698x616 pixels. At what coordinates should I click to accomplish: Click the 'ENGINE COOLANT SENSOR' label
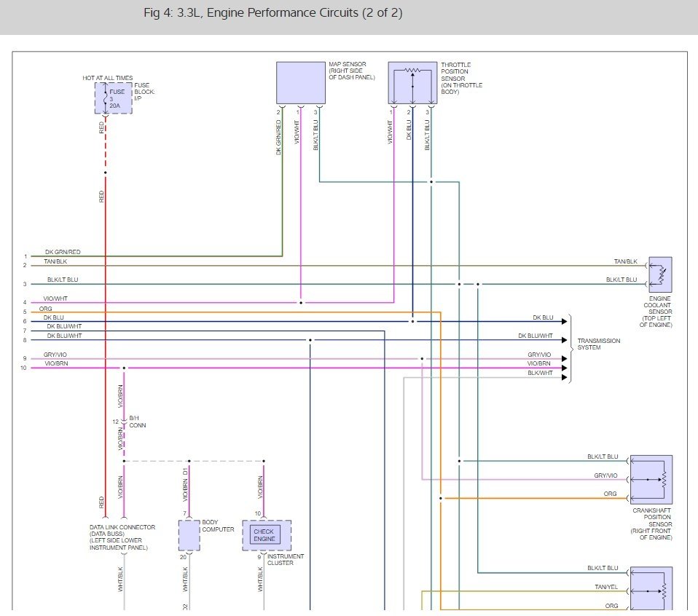[x=656, y=312]
